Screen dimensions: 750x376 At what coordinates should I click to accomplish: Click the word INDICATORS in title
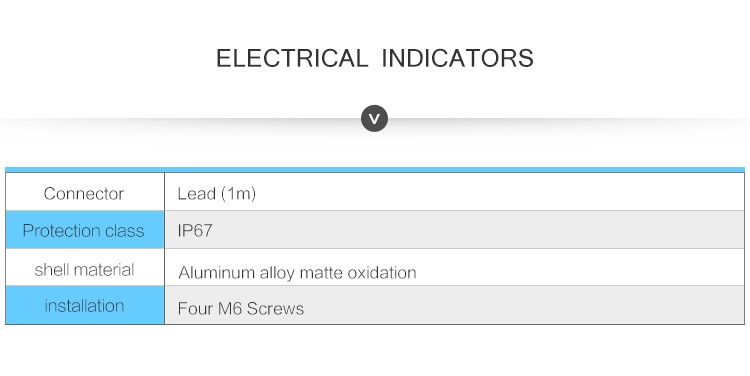pos(457,58)
